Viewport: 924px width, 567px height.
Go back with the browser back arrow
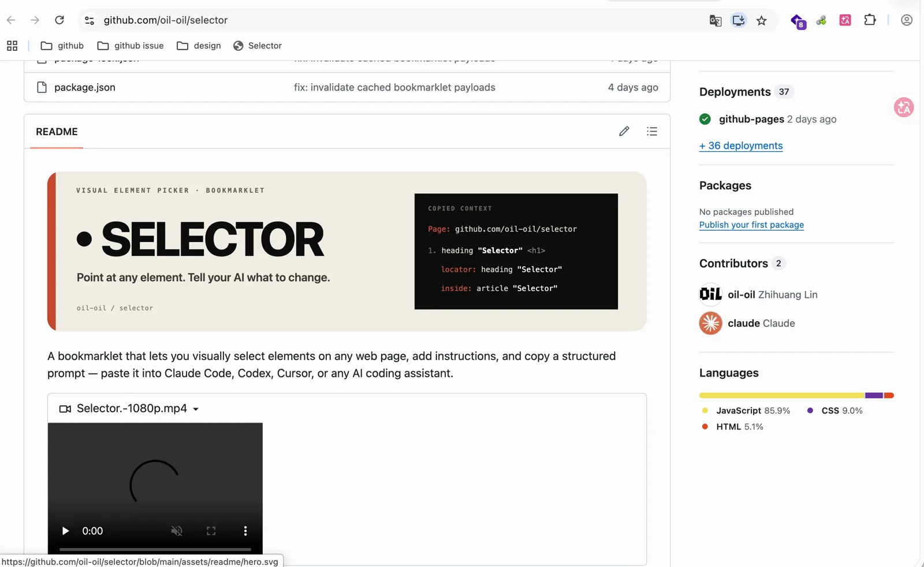[11, 20]
